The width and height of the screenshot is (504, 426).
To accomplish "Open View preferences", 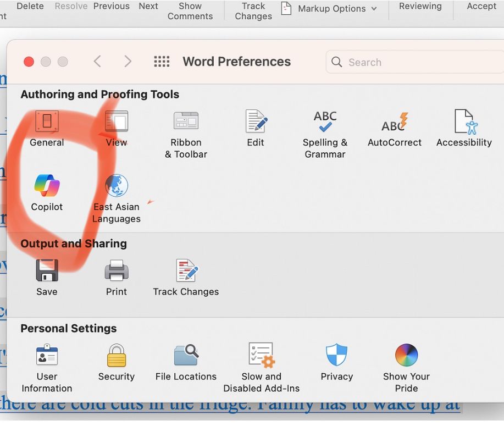I will point(117,129).
